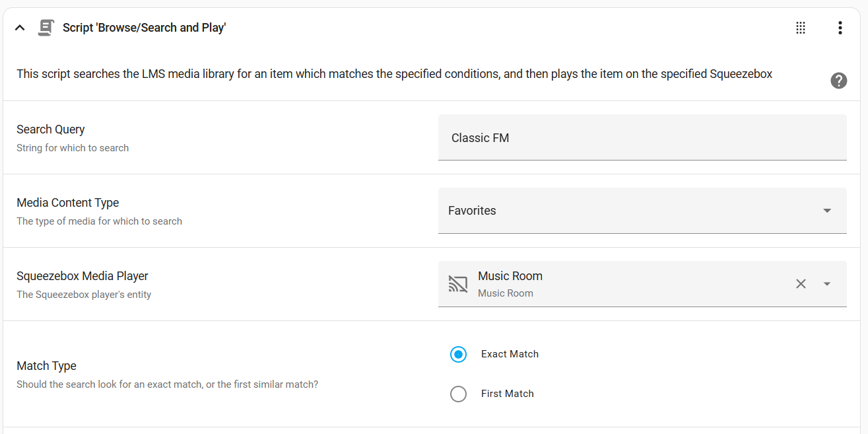Click the drag handle grid icon
Image resolution: width=868 pixels, height=434 pixels.
[x=801, y=28]
